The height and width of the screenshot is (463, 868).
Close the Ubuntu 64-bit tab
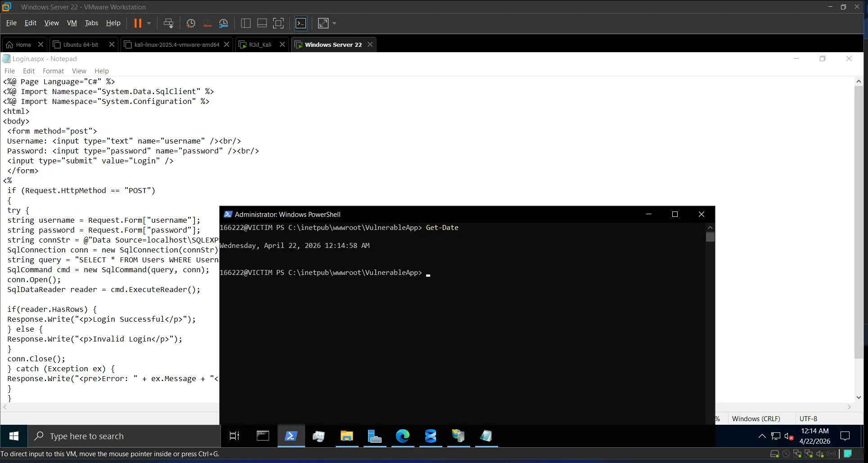(112, 44)
